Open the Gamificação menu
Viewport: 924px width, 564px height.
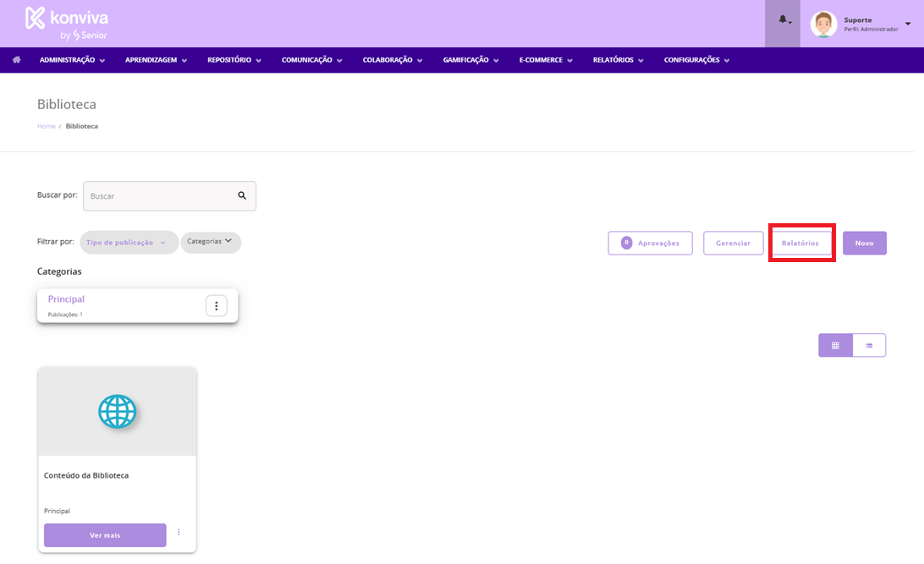(x=470, y=60)
